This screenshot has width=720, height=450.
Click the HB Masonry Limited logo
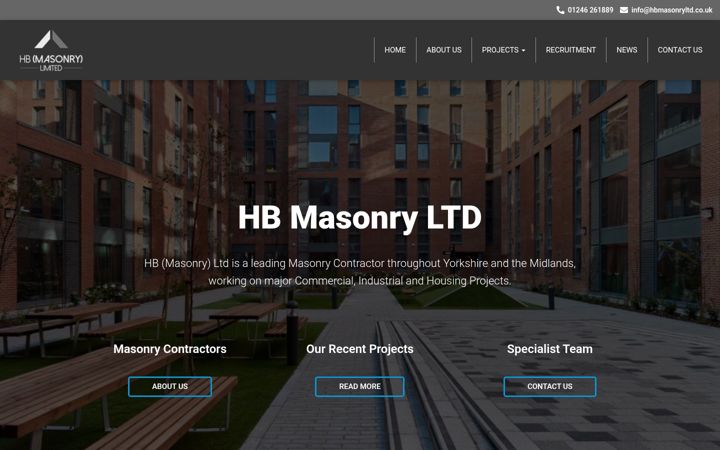point(51,51)
